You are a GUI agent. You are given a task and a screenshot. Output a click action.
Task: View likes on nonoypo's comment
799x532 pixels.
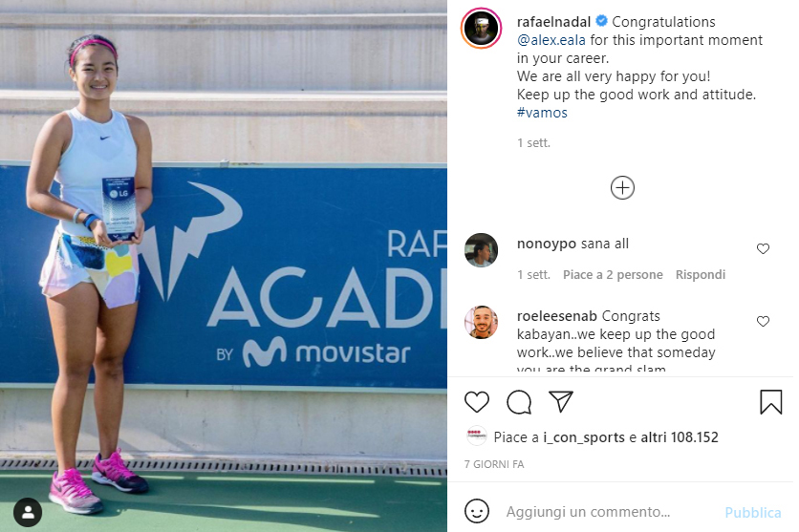coord(613,274)
